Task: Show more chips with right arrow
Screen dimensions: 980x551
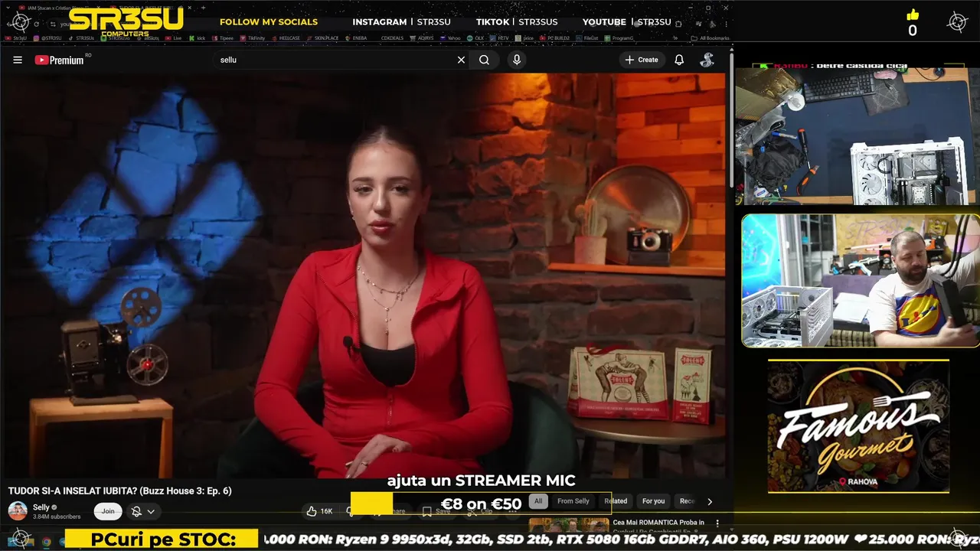Action: point(710,502)
